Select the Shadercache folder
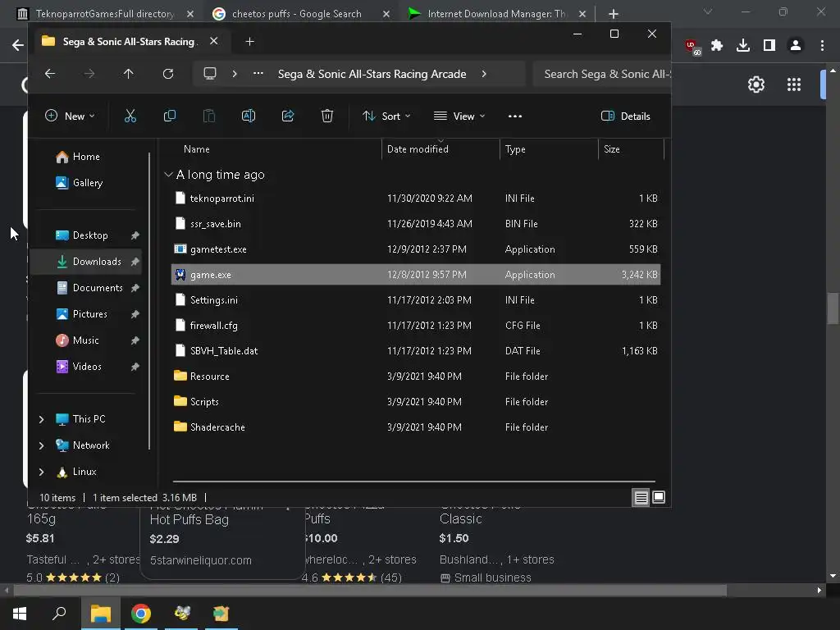 pyautogui.click(x=416, y=427)
